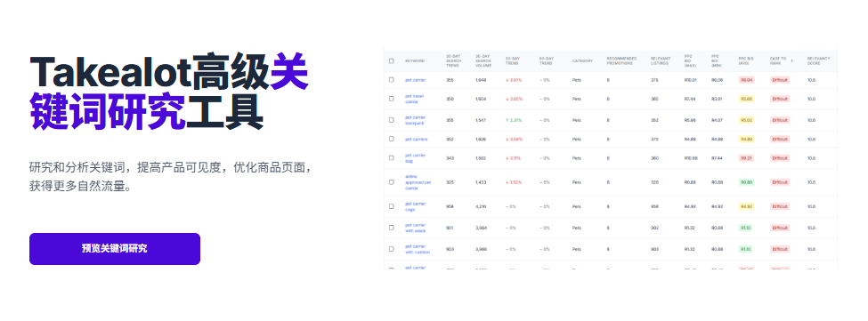This screenshot has height=321, width=868.
Task: Click the ↓3.56% trend value
Action: pyautogui.click(x=514, y=140)
